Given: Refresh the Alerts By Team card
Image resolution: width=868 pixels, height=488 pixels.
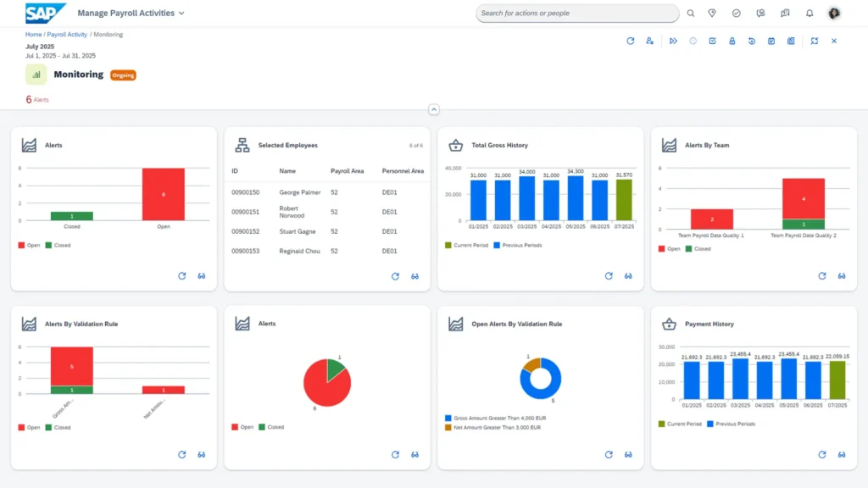Looking at the screenshot, I should point(821,276).
